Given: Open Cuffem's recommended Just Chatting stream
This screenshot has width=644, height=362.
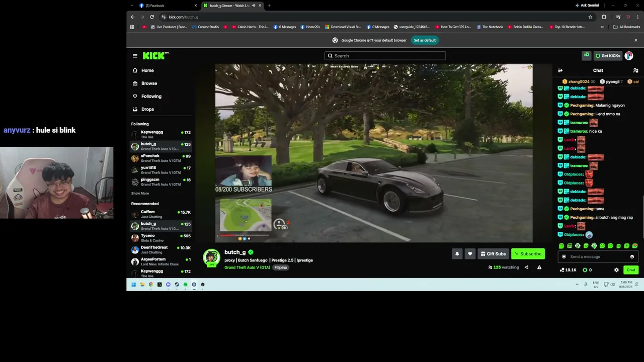Looking at the screenshot, I should pyautogui.click(x=161, y=214).
